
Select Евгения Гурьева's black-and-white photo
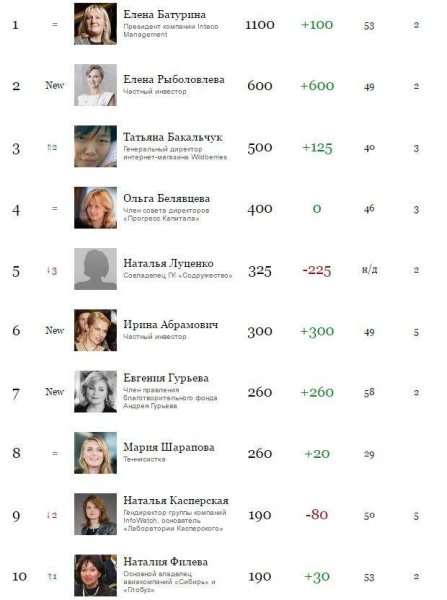[x=95, y=391]
